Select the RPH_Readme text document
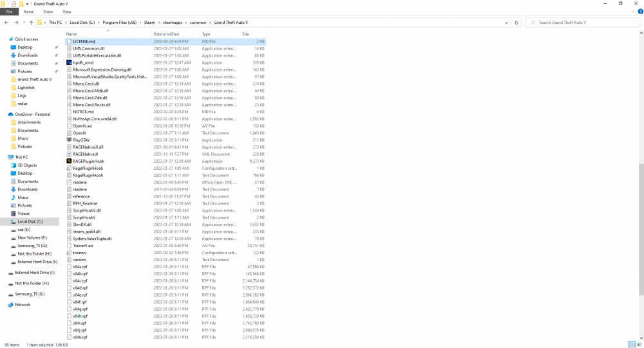The width and height of the screenshot is (644, 348). coord(166,203)
